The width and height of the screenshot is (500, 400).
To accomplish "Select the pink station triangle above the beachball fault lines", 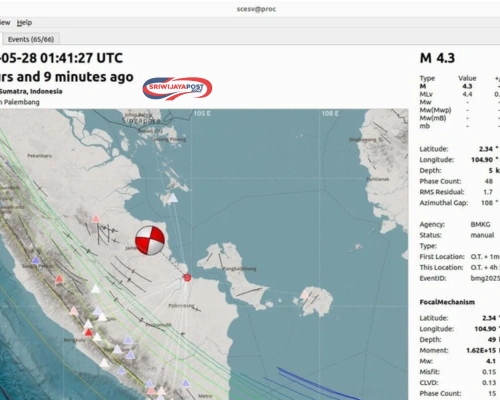I will click(96, 219).
